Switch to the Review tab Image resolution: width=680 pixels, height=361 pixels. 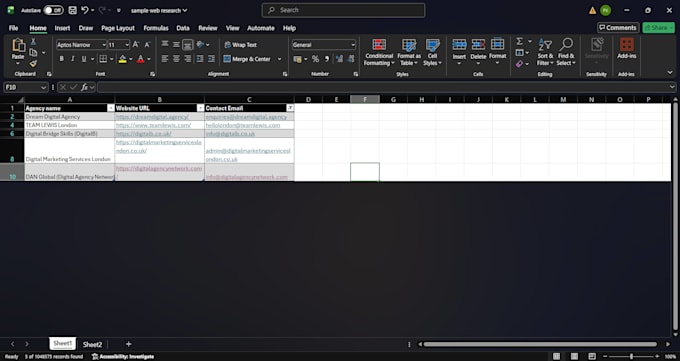(208, 28)
